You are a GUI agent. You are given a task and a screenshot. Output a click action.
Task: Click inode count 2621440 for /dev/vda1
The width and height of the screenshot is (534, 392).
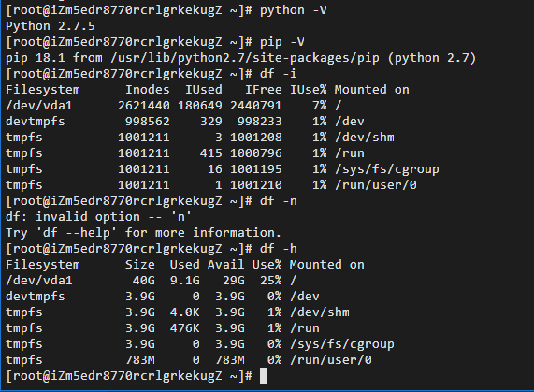[x=144, y=106]
